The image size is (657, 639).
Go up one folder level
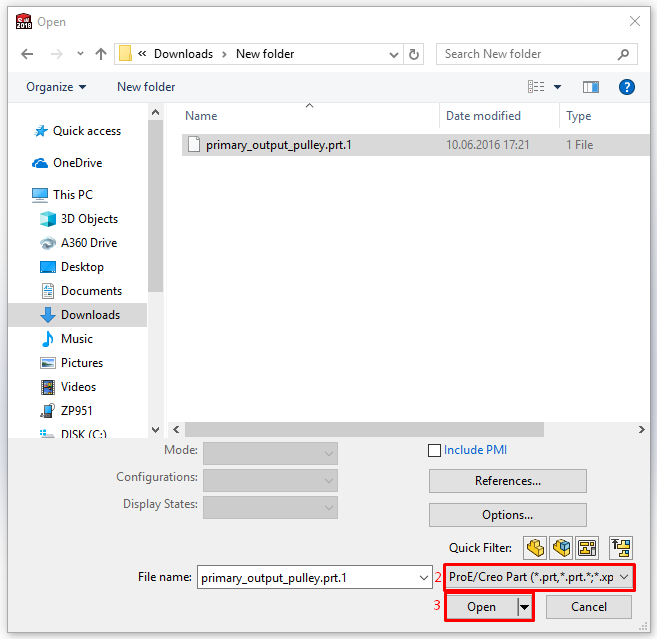coord(100,54)
